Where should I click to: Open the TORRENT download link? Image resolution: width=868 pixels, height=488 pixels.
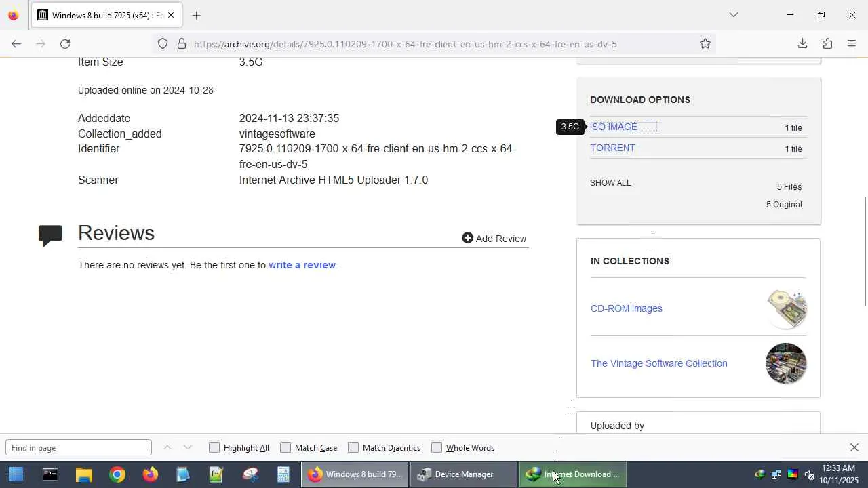[612, 148]
